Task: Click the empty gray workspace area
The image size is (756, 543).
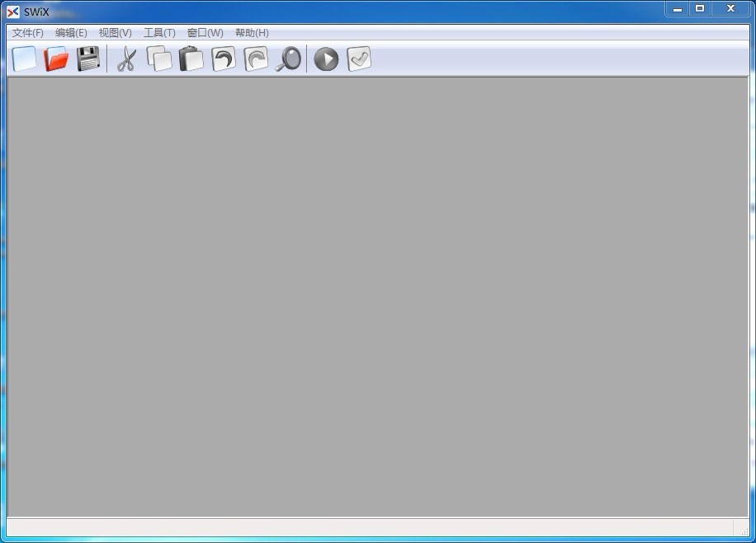Action: pos(377,297)
